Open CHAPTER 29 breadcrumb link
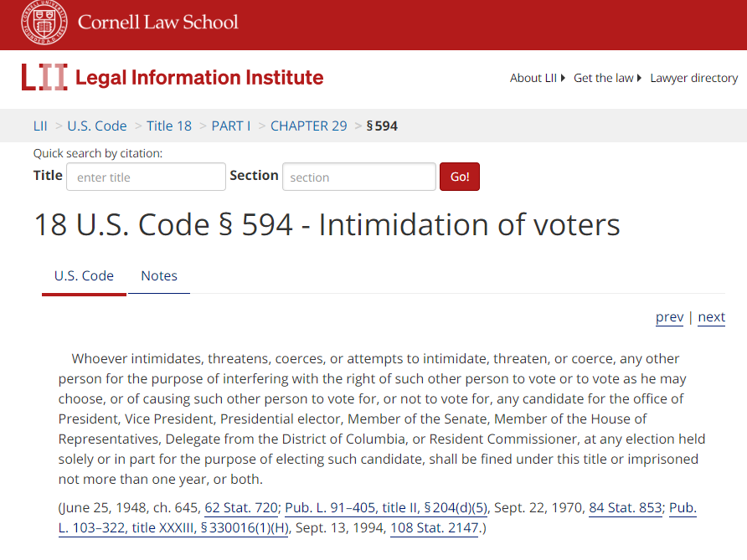This screenshot has height=560, width=747. point(309,126)
